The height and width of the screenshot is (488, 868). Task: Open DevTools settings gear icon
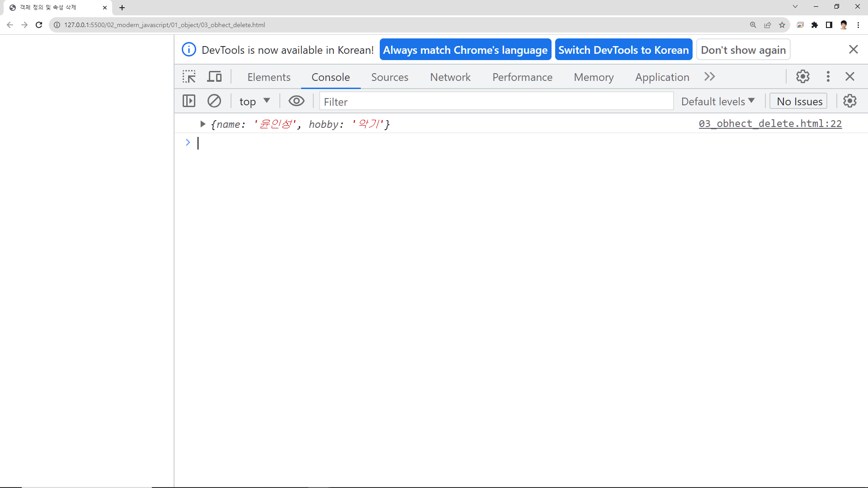803,76
